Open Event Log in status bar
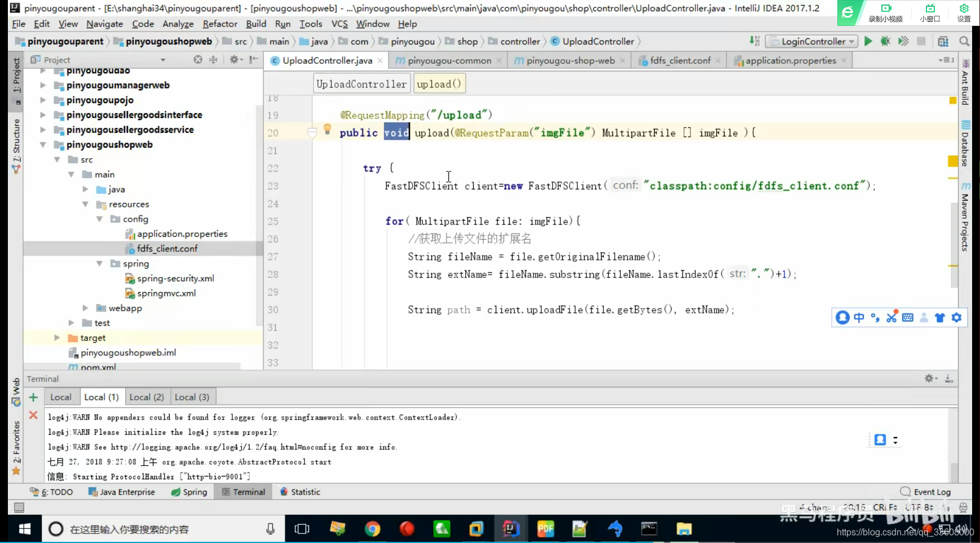980x543 pixels. tap(925, 492)
